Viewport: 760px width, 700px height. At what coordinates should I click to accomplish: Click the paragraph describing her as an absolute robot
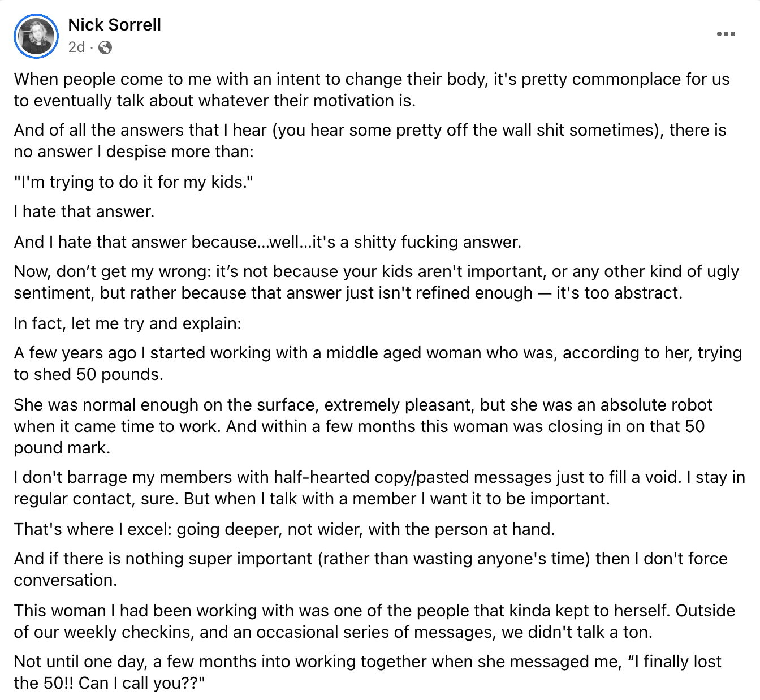pyautogui.click(x=363, y=426)
